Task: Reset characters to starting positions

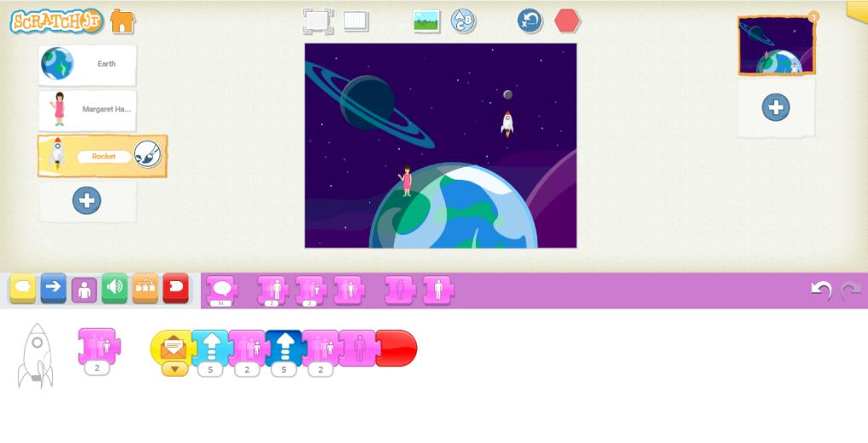Action: pos(530,21)
